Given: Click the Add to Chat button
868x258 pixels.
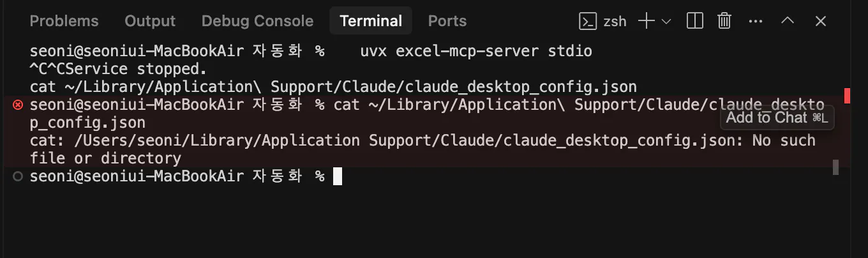Looking at the screenshot, I should [x=777, y=118].
